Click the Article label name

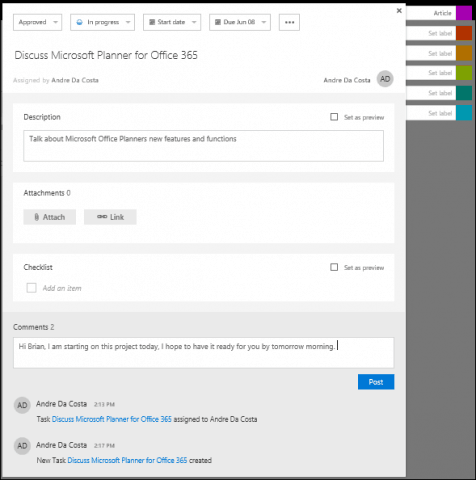pyautogui.click(x=442, y=13)
